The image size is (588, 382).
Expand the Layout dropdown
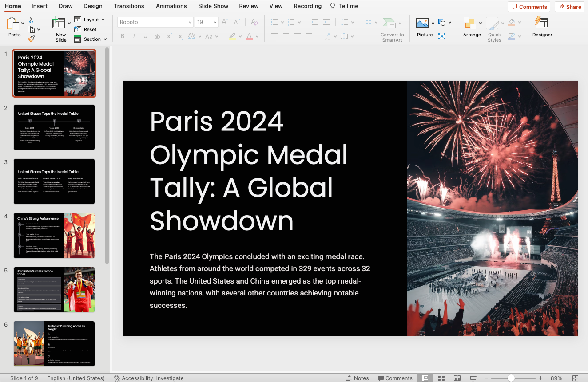(103, 20)
